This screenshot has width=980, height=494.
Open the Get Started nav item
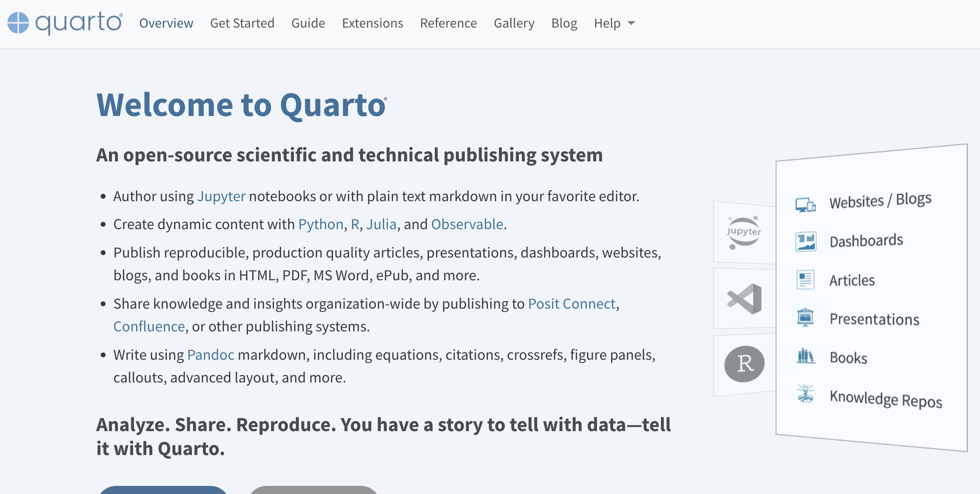coord(242,23)
